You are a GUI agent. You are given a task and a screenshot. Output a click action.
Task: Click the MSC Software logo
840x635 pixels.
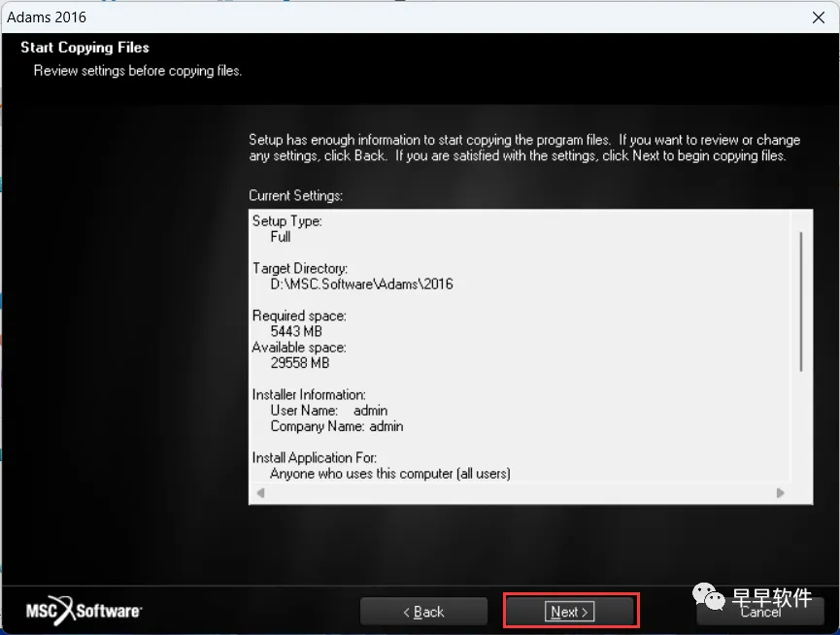[84, 611]
